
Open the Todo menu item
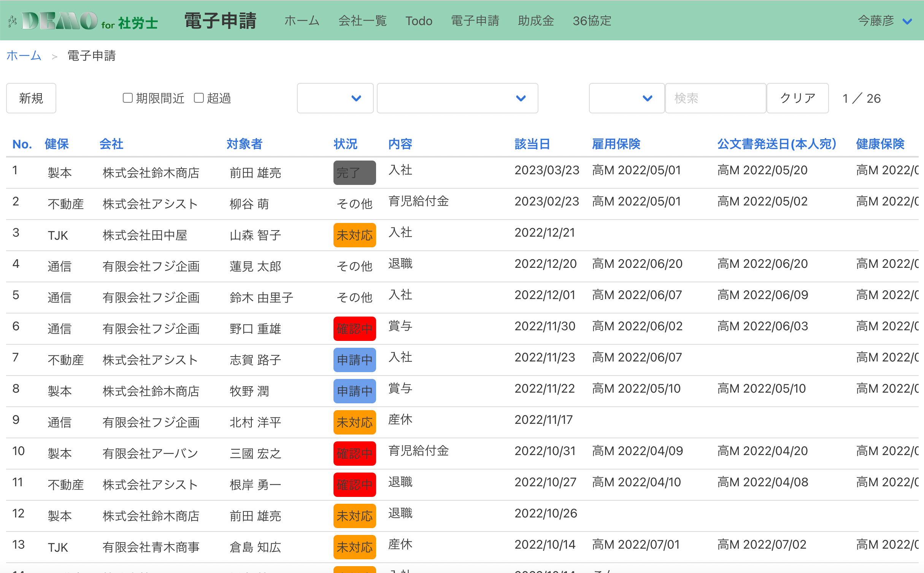click(x=419, y=21)
